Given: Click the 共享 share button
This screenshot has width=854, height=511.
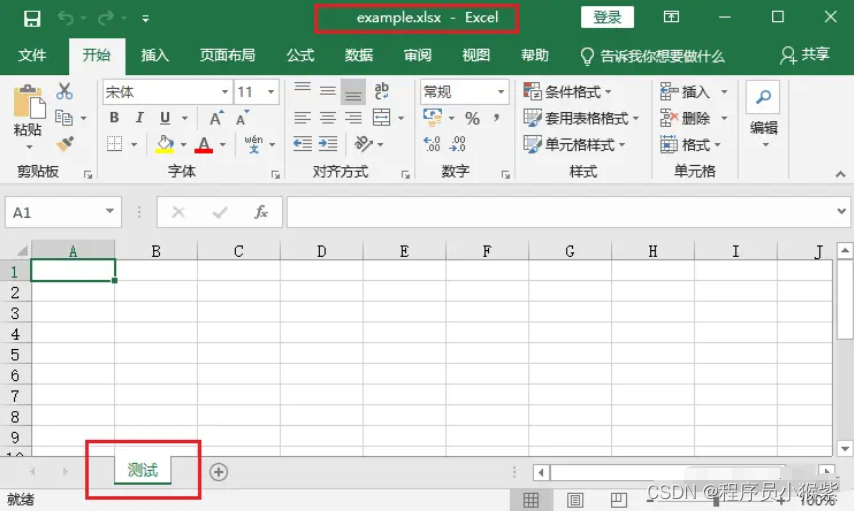Looking at the screenshot, I should pyautogui.click(x=805, y=55).
